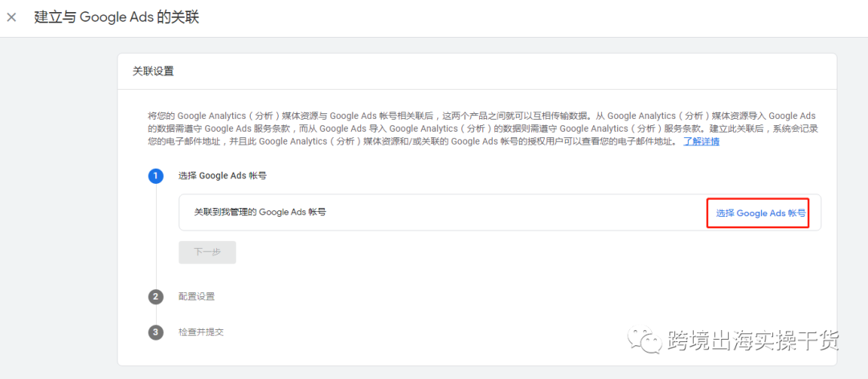The image size is (868, 379).
Task: Click the 检查并提交 step label
Action: [x=201, y=332]
